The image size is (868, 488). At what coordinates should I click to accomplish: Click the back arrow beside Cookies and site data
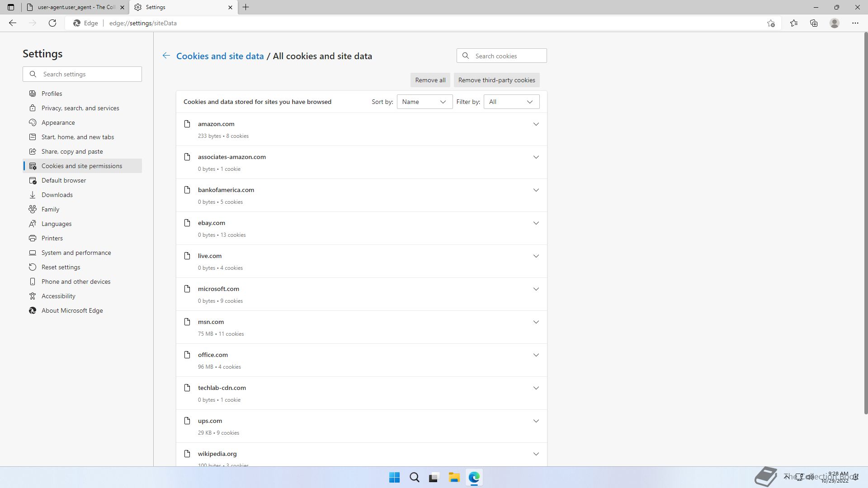point(166,56)
